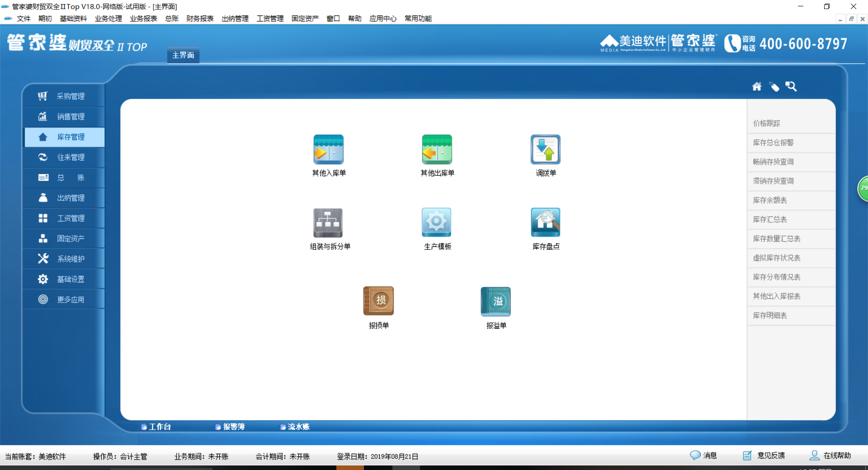This screenshot has height=470, width=868.
Task: Open the 固定资产 menu in menu bar
Action: (305, 19)
